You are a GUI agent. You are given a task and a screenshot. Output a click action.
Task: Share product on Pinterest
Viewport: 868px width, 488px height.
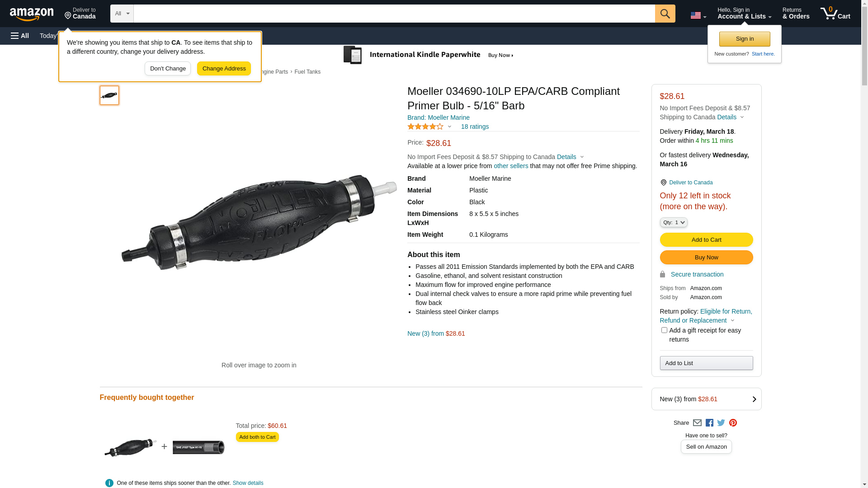pos(733,423)
